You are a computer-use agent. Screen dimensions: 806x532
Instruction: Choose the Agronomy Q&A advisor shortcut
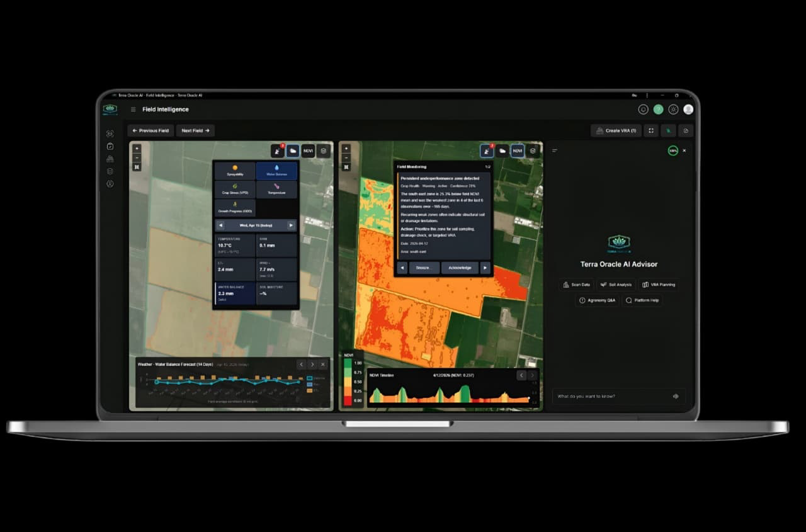[597, 300]
